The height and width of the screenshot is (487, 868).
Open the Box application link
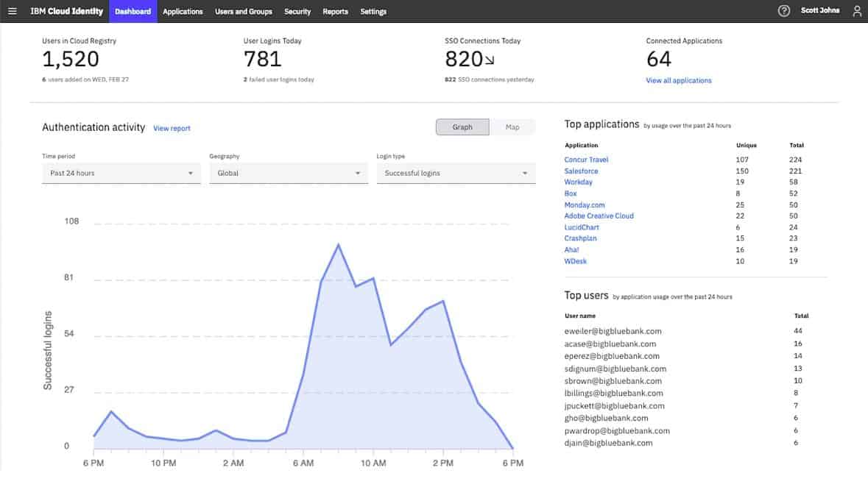[x=571, y=193]
